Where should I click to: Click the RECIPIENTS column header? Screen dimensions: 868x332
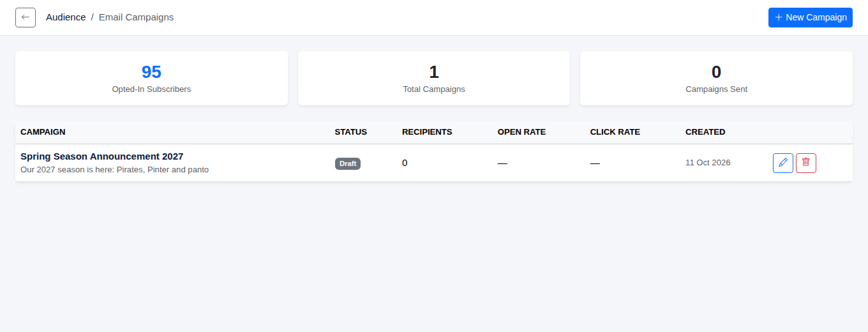427,132
